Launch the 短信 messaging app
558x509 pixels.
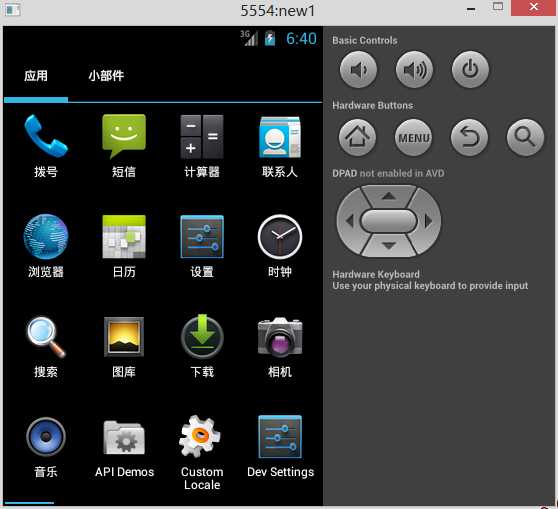(124, 136)
